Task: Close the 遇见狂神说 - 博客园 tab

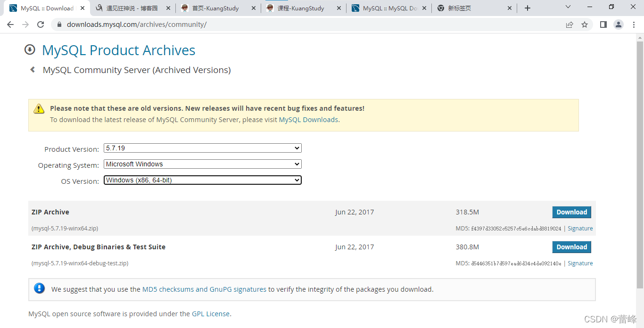Action: [x=168, y=8]
